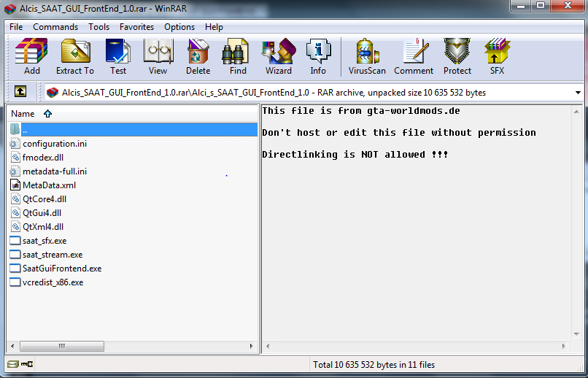Minimize the WinRAR window

tap(521, 6)
